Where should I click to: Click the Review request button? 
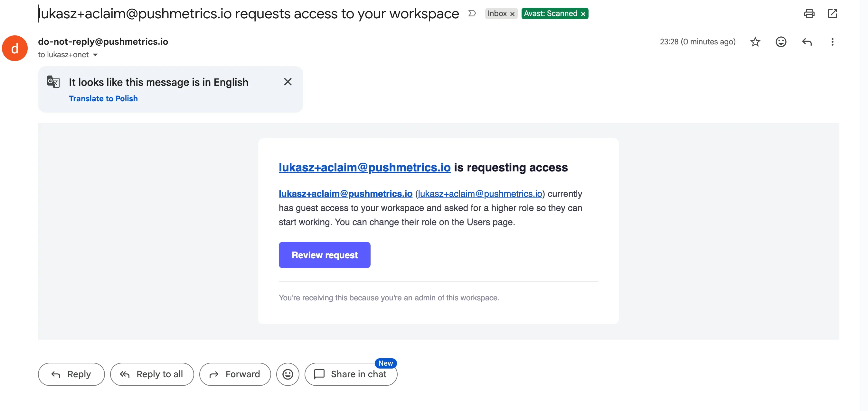click(325, 255)
